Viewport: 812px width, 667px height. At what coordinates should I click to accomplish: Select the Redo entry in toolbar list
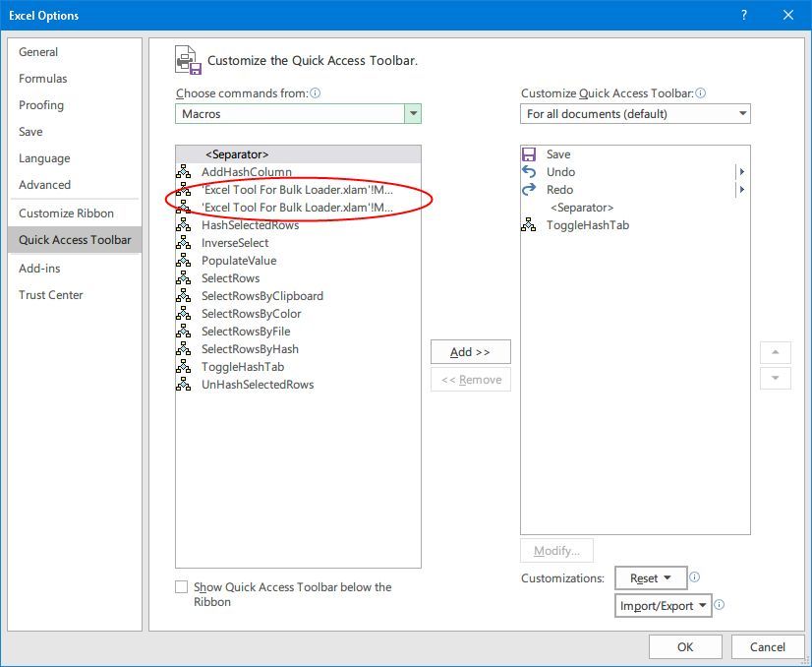point(635,190)
